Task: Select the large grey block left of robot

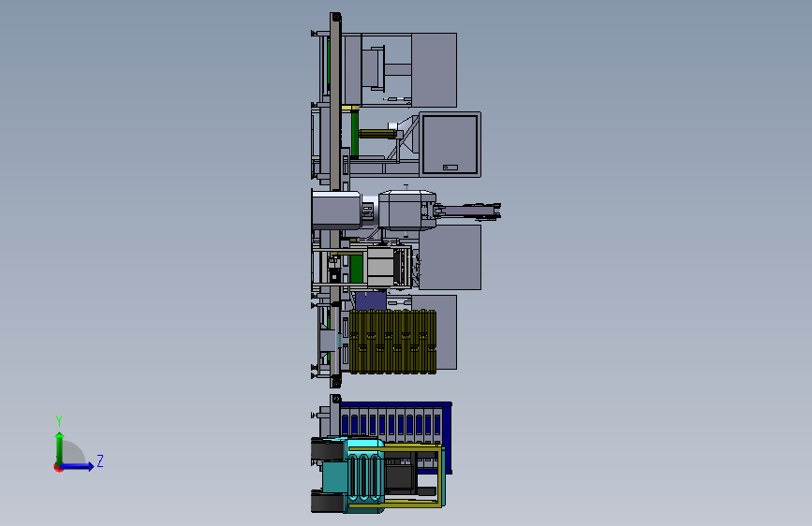Action: click(336, 210)
